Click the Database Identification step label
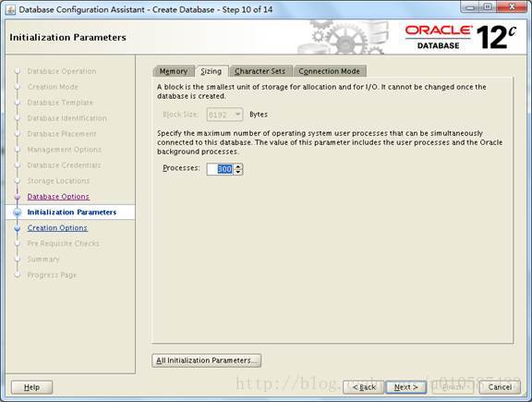The width and height of the screenshot is (532, 402). tap(66, 118)
